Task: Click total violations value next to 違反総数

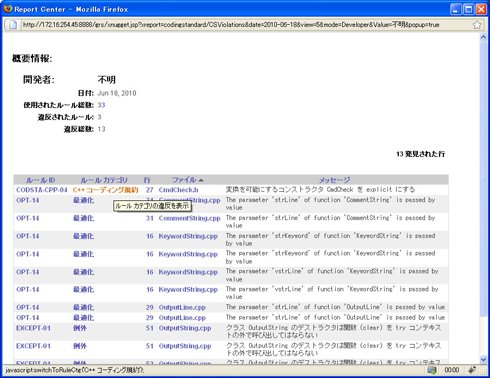Action: point(101,129)
